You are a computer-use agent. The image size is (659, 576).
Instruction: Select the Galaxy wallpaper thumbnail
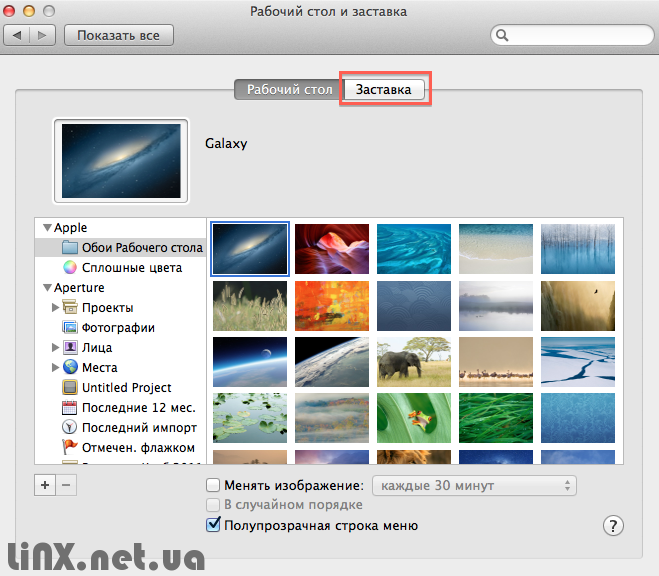(250, 249)
